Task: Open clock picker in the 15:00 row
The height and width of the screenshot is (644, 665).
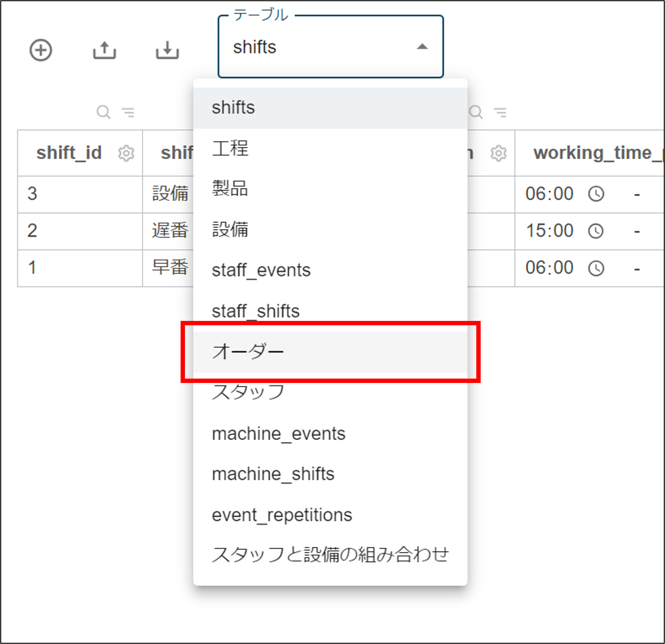Action: point(596,231)
